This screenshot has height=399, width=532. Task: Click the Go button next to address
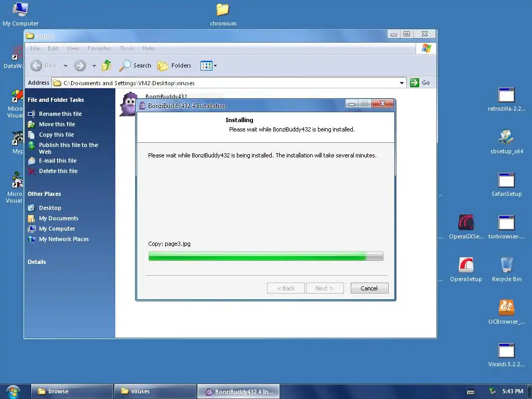coord(420,83)
